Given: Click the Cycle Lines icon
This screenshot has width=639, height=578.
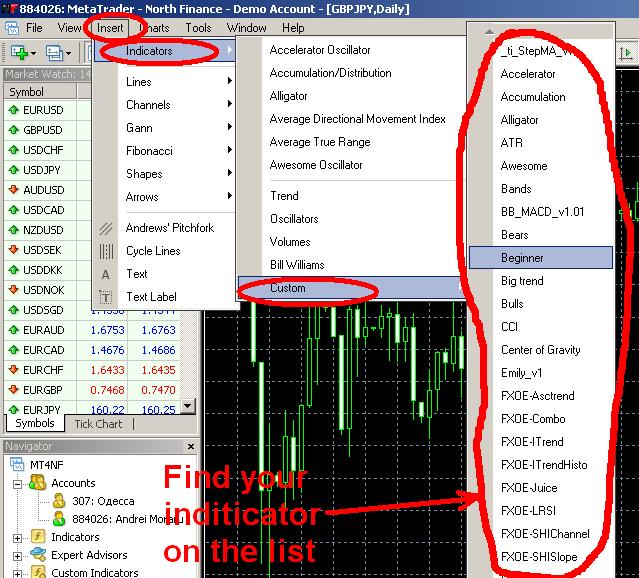Looking at the screenshot, I should pyautogui.click(x=106, y=251).
